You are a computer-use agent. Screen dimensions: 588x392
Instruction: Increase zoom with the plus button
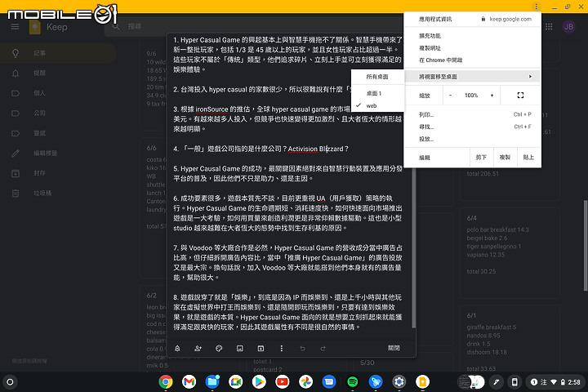tap(492, 96)
